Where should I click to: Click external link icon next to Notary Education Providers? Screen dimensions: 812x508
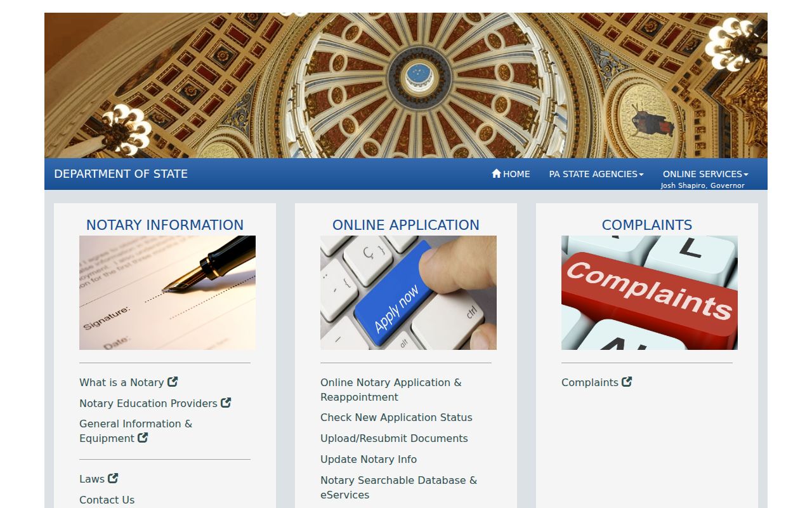(226, 403)
